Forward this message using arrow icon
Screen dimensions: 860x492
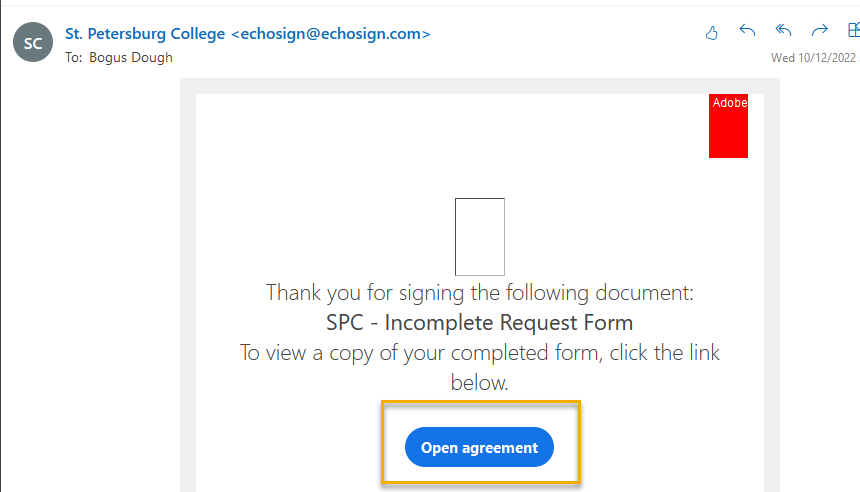(820, 32)
